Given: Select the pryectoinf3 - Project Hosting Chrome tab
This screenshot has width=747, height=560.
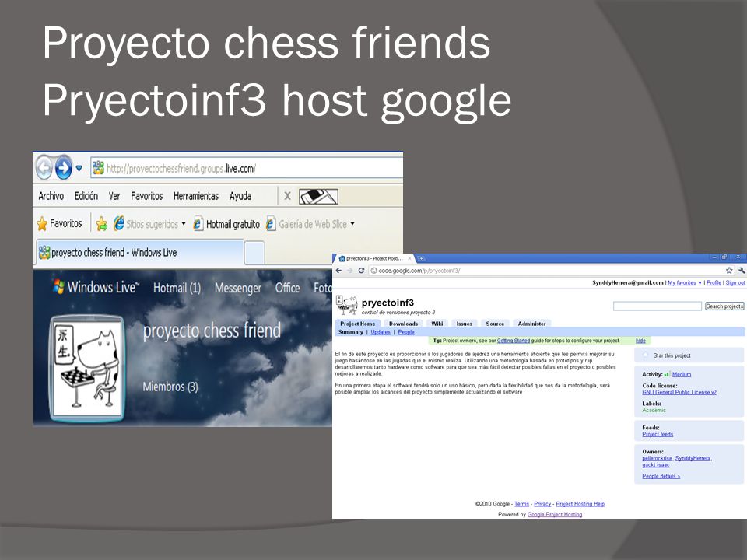Looking at the screenshot, I should tap(374, 258).
